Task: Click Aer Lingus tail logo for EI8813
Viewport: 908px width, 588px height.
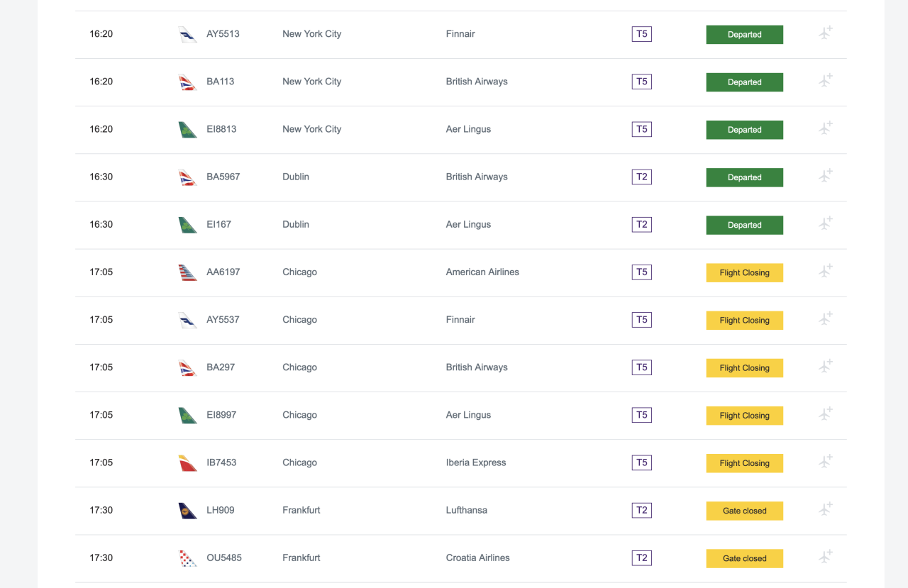Action: pyautogui.click(x=187, y=129)
